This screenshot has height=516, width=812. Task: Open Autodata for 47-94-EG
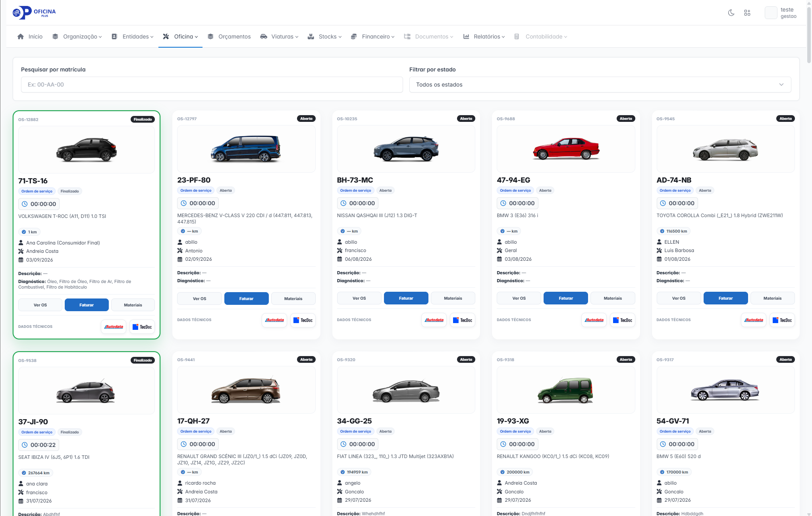tap(594, 320)
